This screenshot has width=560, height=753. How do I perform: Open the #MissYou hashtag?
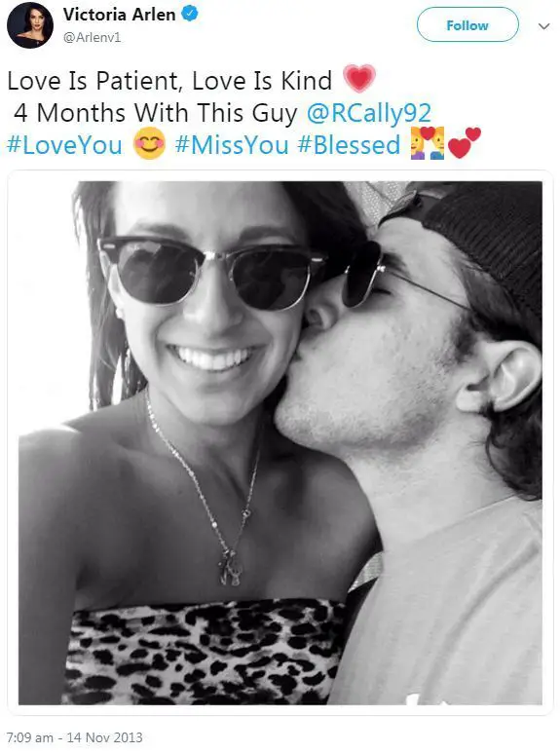(x=232, y=144)
